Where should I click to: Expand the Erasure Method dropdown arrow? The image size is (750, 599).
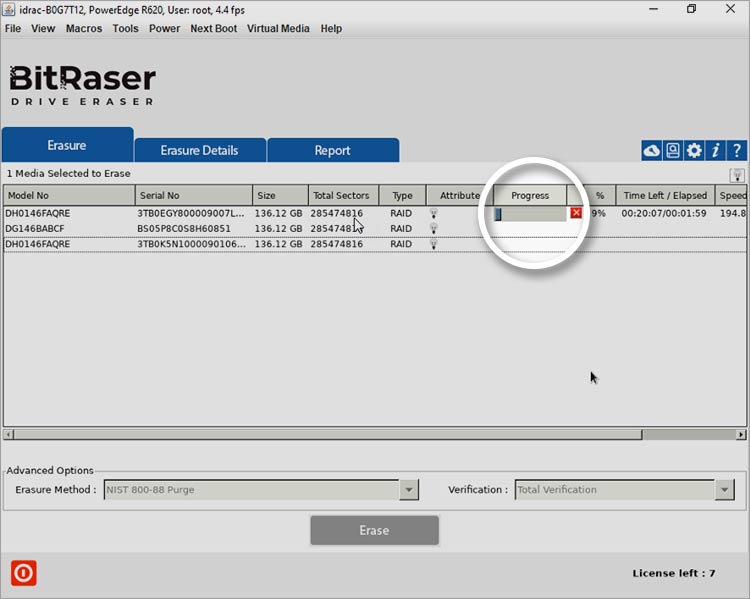coord(409,489)
